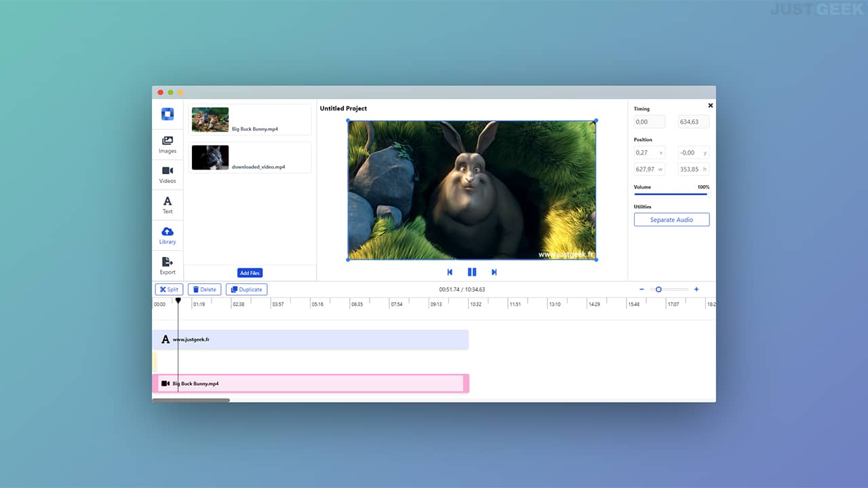Click the small yellow clip on middle track
This screenshot has width=868, height=488.
pyautogui.click(x=155, y=361)
